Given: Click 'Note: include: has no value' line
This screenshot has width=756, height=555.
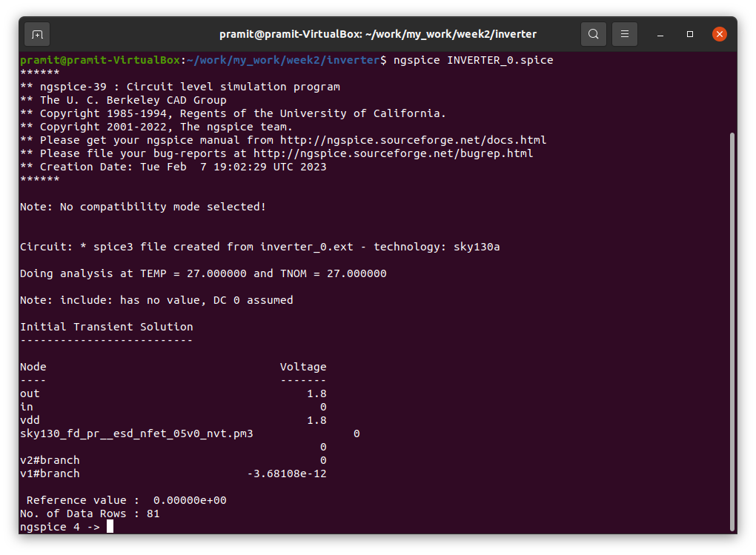Looking at the screenshot, I should [x=156, y=300].
